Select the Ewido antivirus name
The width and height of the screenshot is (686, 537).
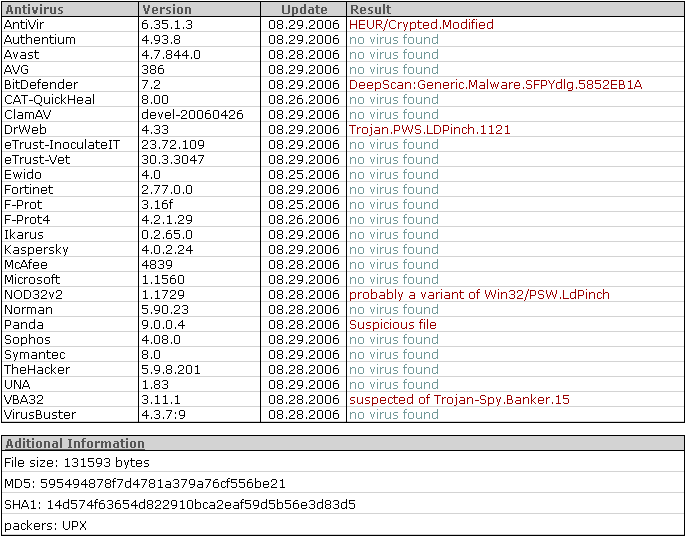[23, 175]
